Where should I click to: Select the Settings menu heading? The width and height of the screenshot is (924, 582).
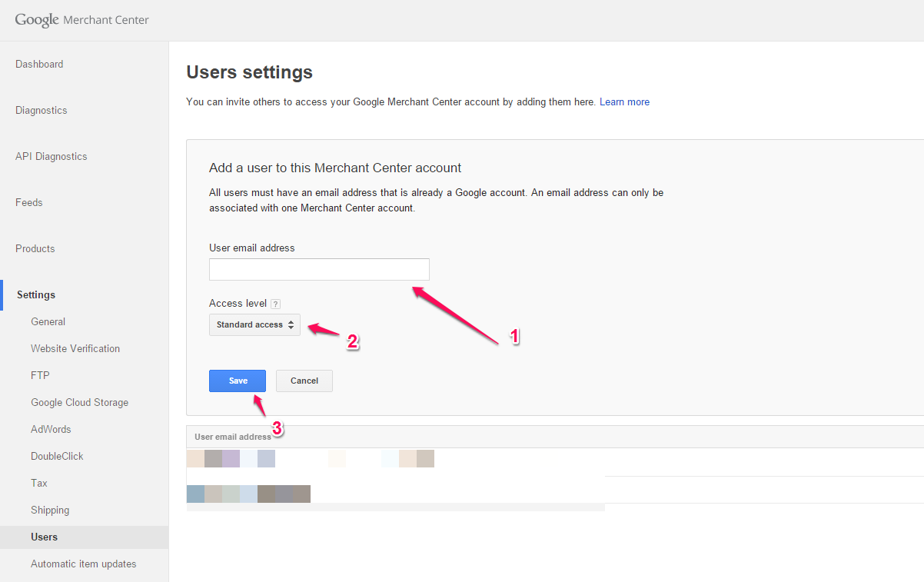(36, 294)
